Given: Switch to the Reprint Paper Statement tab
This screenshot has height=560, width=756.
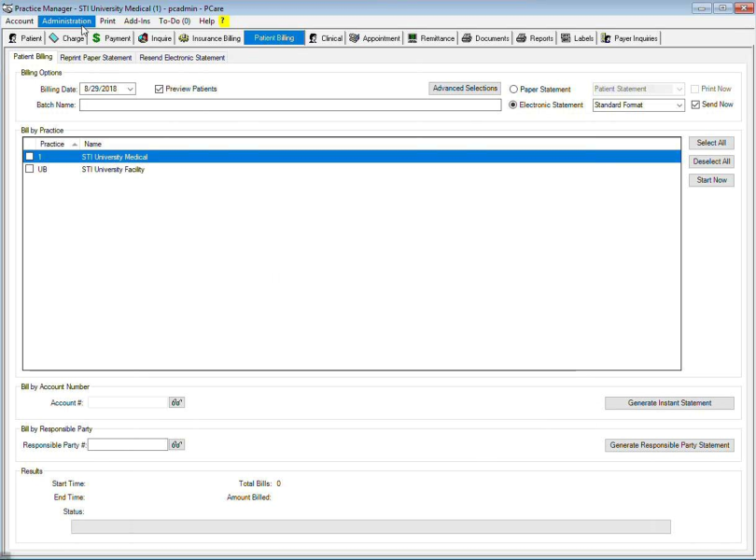Looking at the screenshot, I should (x=96, y=58).
